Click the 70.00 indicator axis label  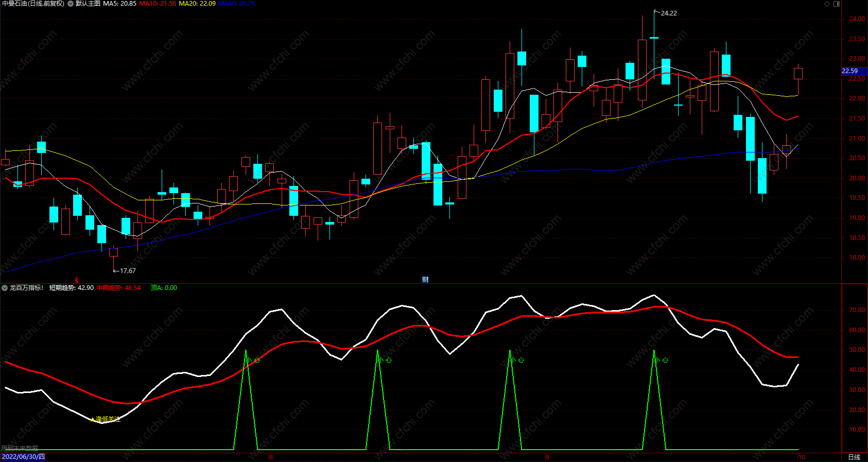click(x=857, y=310)
